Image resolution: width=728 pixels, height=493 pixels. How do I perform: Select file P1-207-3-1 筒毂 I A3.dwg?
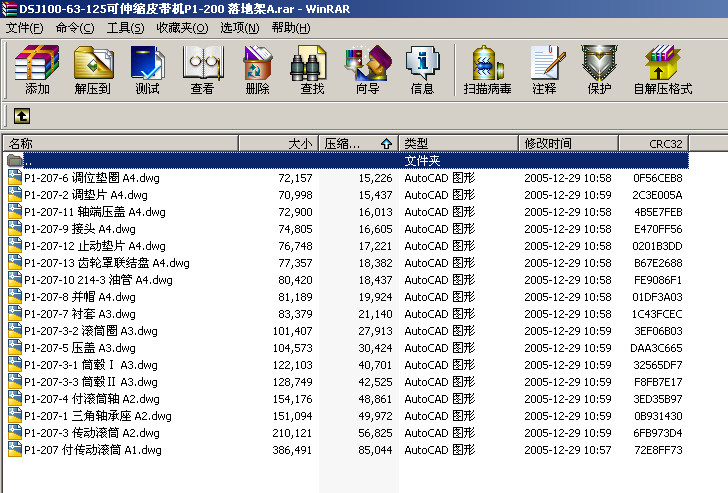[91, 365]
